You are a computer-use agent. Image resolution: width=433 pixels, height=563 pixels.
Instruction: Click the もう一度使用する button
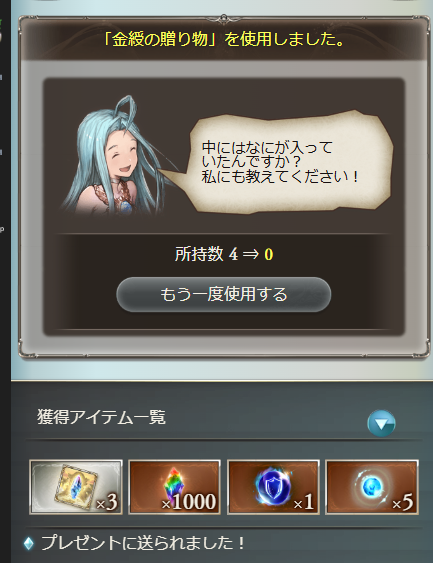coord(223,294)
